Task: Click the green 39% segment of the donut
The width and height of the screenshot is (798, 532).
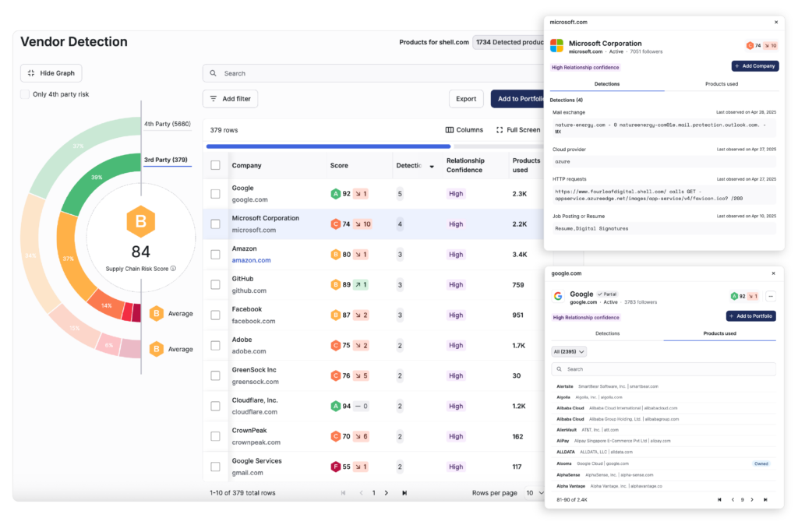Action: [97, 177]
